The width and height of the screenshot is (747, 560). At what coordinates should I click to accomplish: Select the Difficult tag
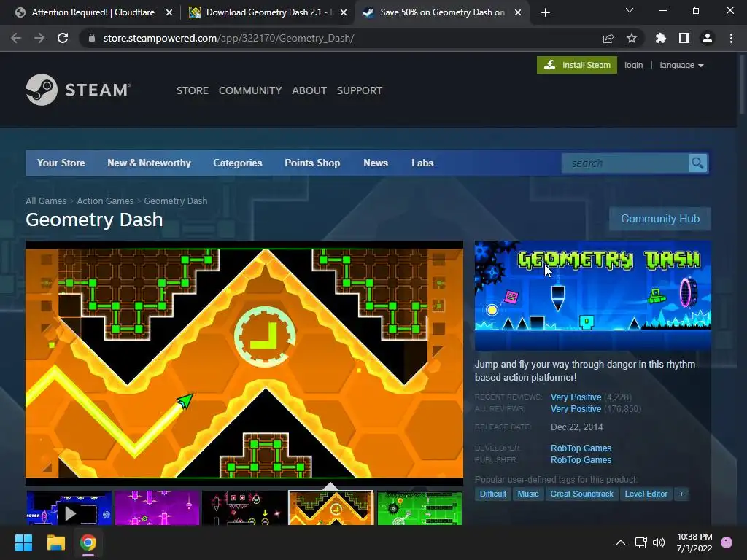coord(493,494)
